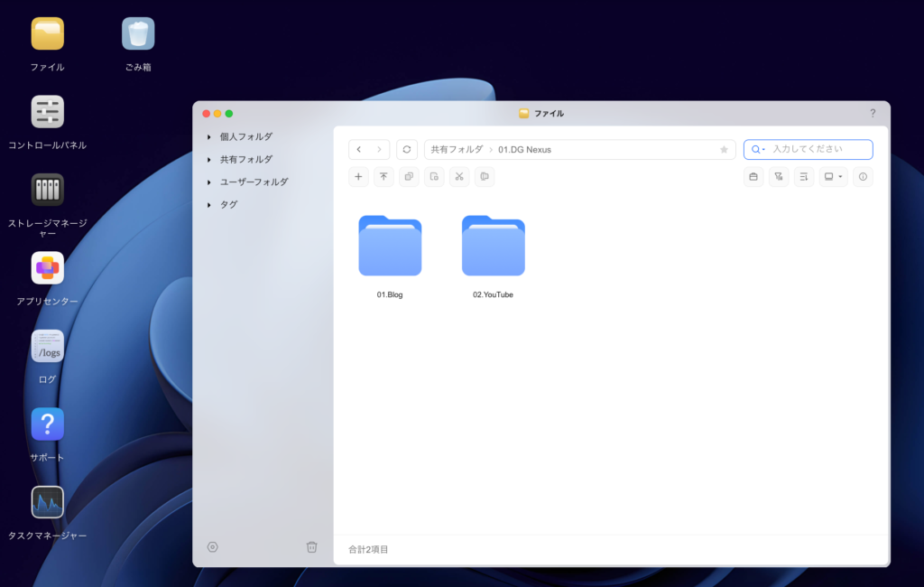The height and width of the screenshot is (587, 924).
Task: Click the rename toolbar icon next to scissors
Action: pyautogui.click(x=485, y=176)
